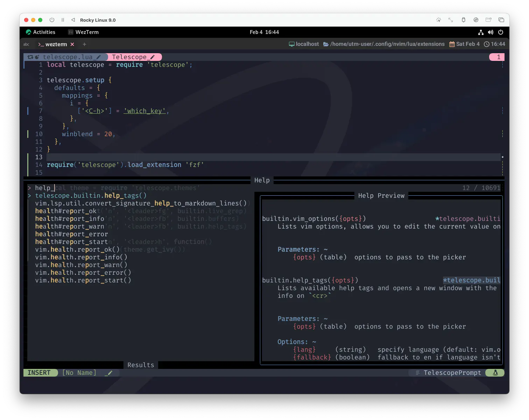Click the UTM power button icon
Image resolution: width=529 pixels, height=420 pixels.
(52, 20)
